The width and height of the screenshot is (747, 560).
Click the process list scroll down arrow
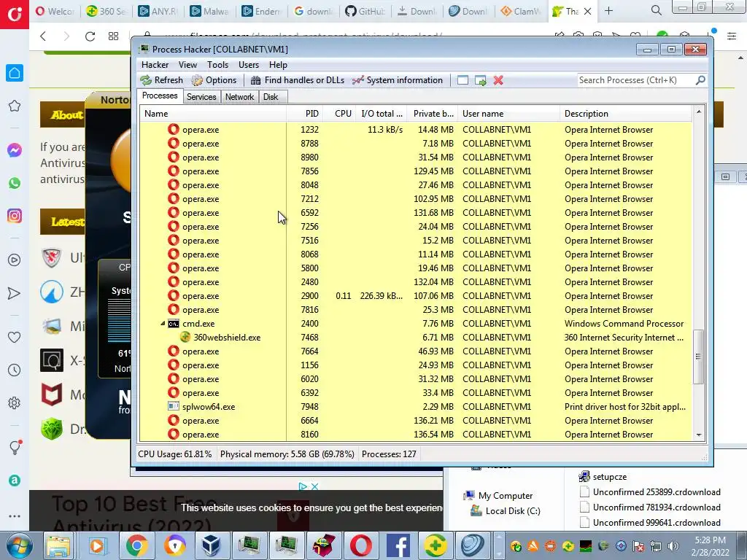(698, 435)
